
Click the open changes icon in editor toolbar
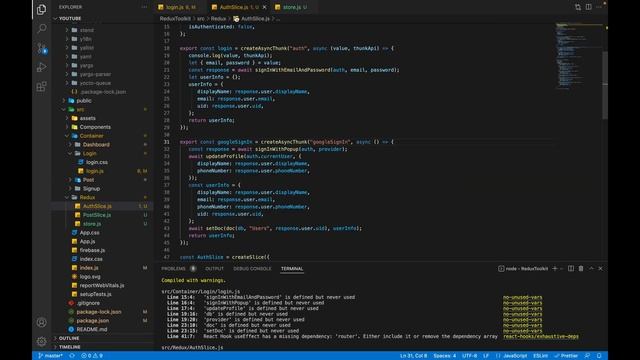[578, 7]
